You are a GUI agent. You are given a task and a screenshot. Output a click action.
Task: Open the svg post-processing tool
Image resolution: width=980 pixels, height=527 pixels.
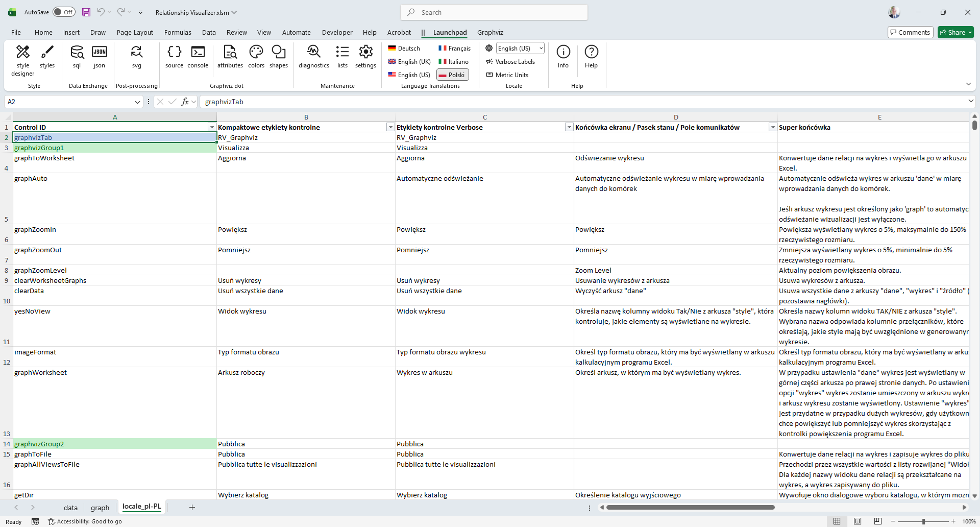point(136,56)
